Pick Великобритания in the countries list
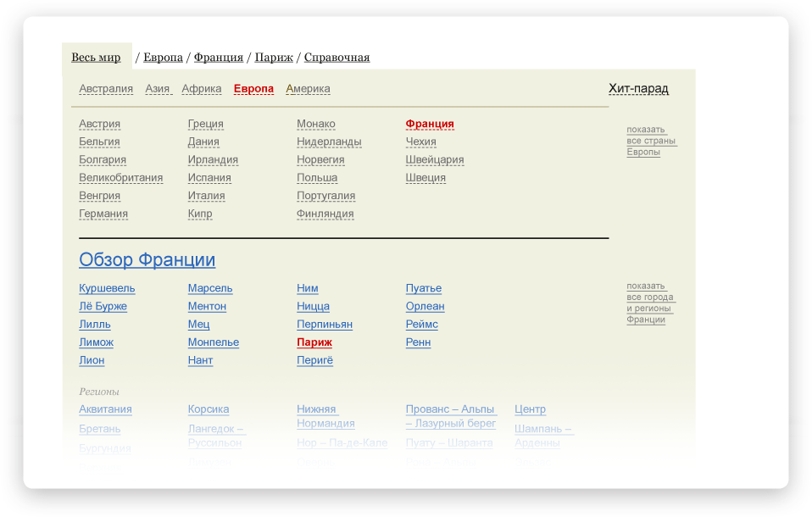This screenshot has width=812, height=517. point(120,178)
